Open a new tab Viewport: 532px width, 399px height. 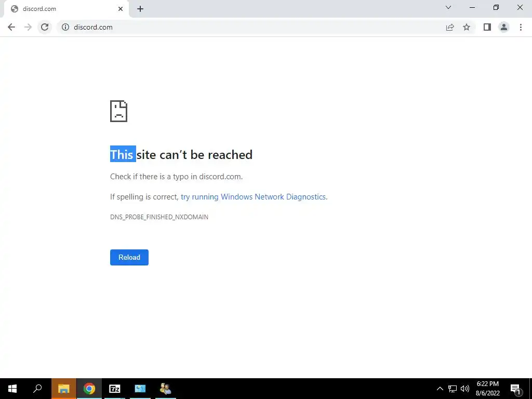(140, 9)
